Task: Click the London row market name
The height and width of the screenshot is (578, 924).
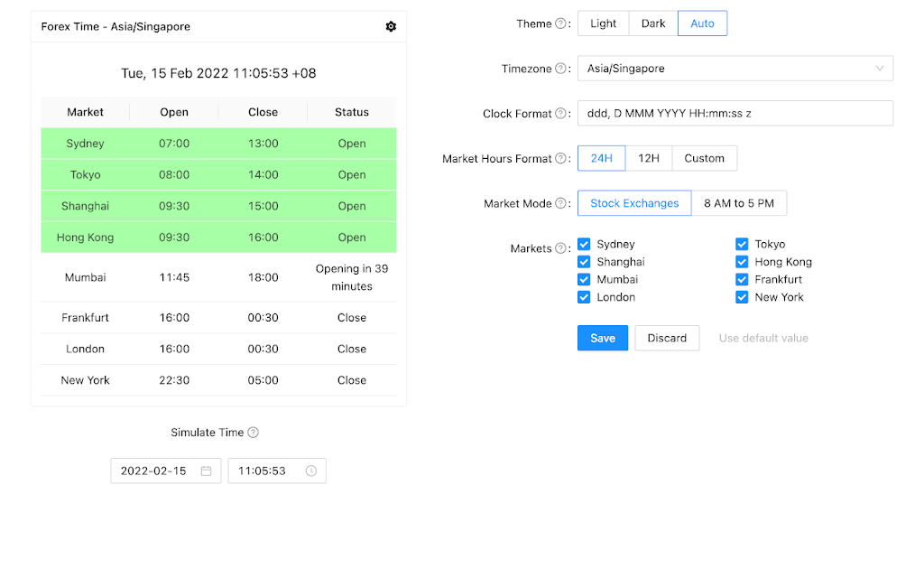Action: tap(85, 349)
